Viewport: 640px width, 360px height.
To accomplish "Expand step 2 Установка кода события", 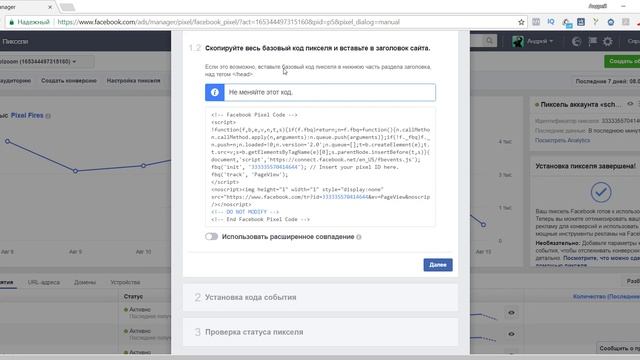I will coord(320,297).
